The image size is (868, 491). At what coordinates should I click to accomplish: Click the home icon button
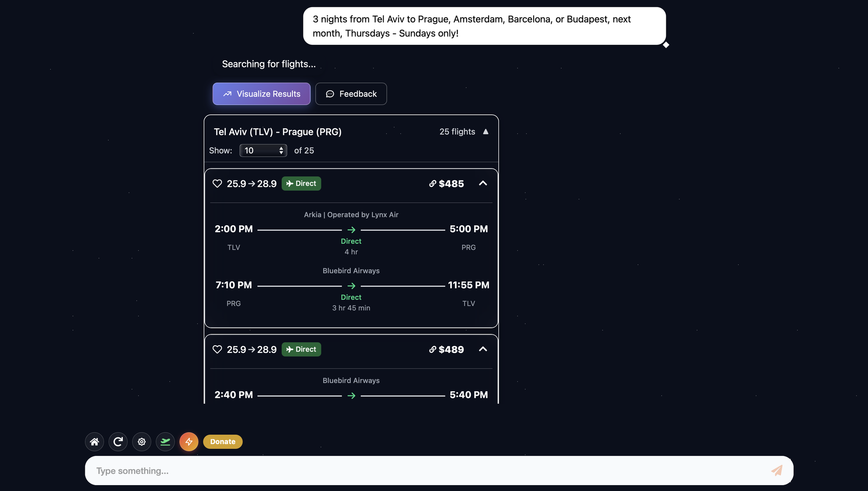pos(94,442)
